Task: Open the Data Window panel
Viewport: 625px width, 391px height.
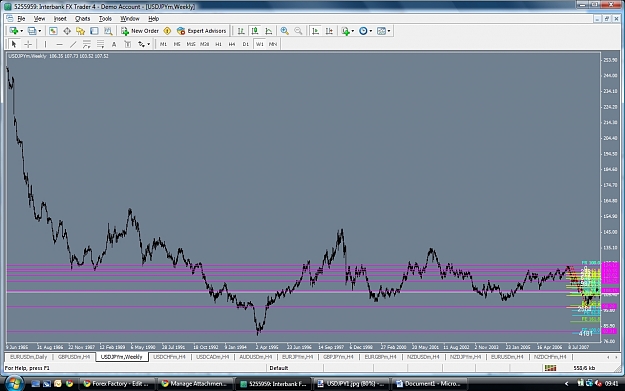Action: pyautogui.click(x=67, y=31)
